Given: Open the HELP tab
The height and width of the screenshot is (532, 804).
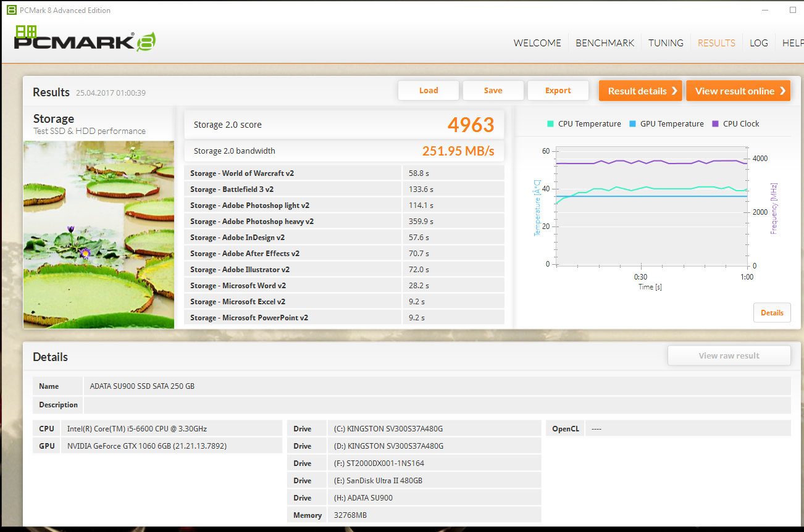Looking at the screenshot, I should click(x=793, y=43).
